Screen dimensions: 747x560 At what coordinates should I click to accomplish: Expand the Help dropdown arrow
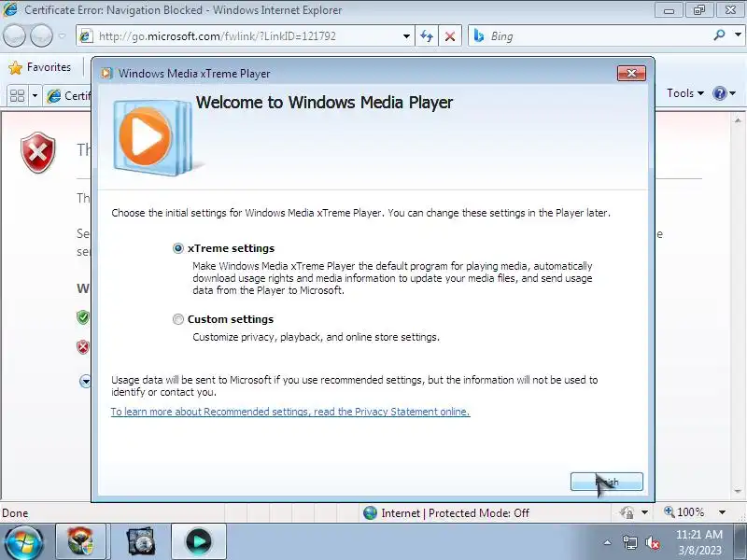click(x=733, y=93)
